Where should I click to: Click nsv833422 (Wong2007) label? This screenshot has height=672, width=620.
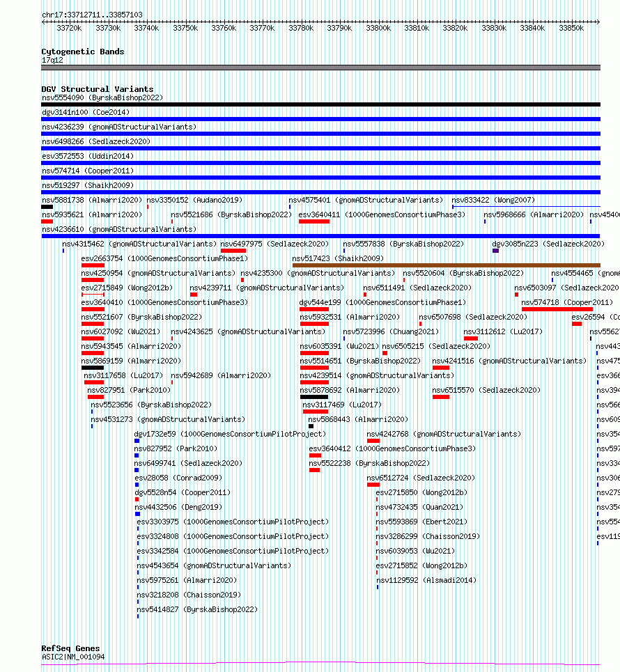tap(493, 200)
